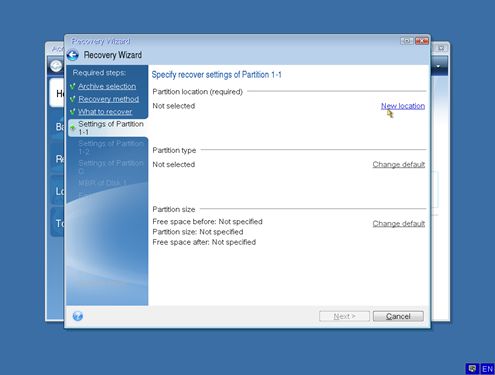Go to Recovery method step
This screenshot has height=375, width=495.
pyautogui.click(x=109, y=99)
